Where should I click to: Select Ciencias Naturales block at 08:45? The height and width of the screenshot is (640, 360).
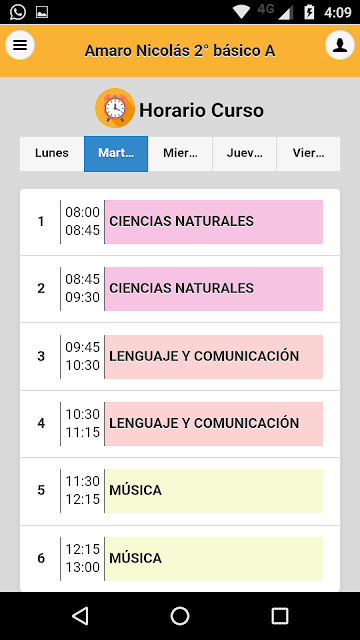coord(214,289)
